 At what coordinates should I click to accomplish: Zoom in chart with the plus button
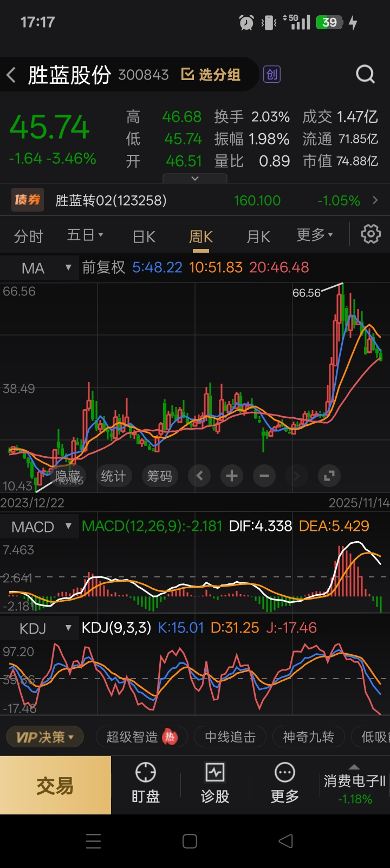(x=232, y=476)
